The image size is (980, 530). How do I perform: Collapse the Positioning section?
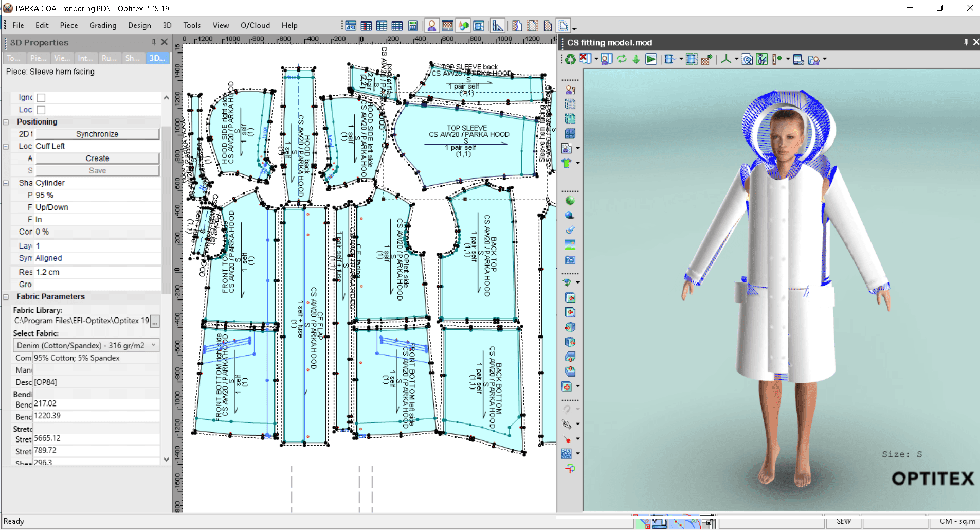click(x=5, y=121)
